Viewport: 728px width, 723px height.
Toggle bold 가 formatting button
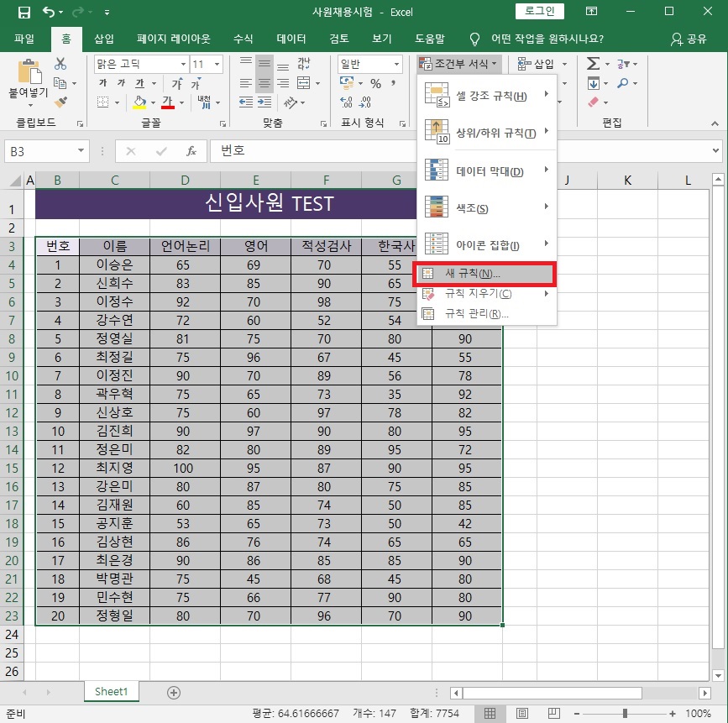103,83
